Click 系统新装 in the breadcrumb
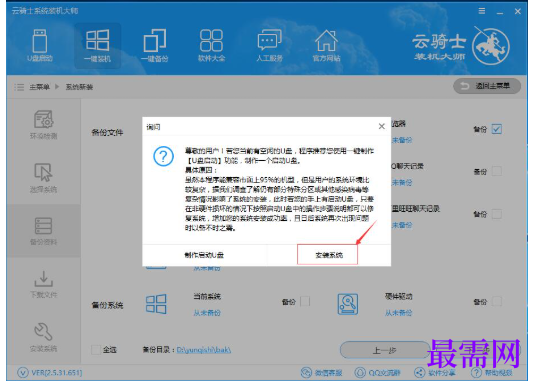The width and height of the screenshot is (539, 385). click(79, 87)
